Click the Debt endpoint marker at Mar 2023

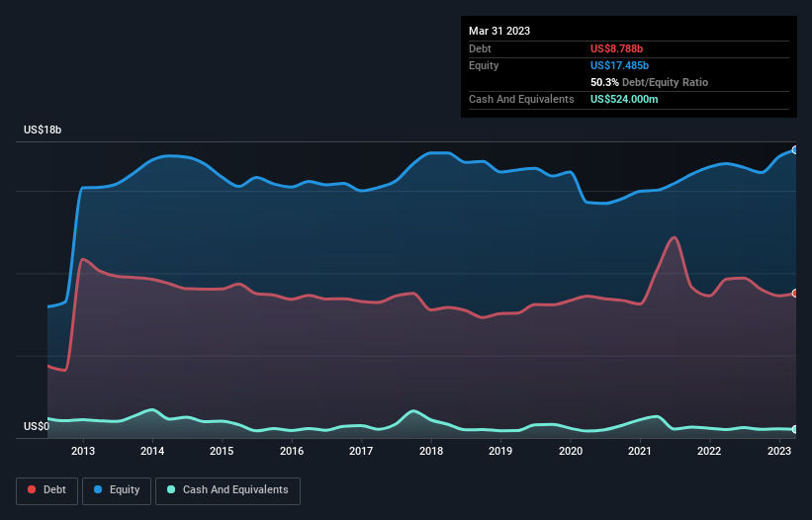(795, 294)
